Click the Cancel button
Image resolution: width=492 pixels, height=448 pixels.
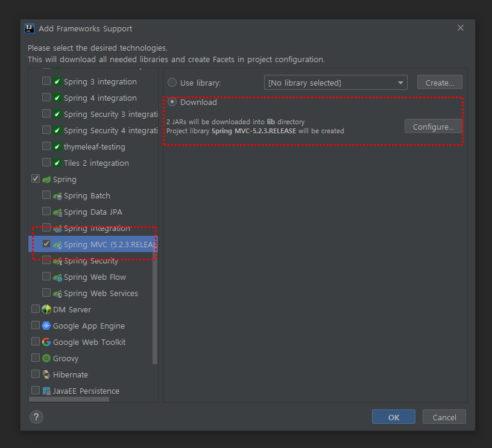(x=444, y=417)
